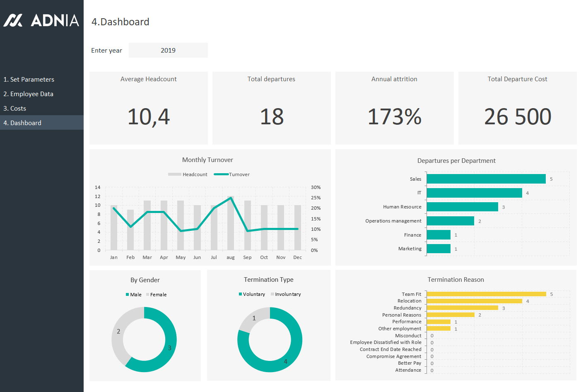This screenshot has width=588, height=392.
Task: Click the Male legend marker
Action: tap(128, 295)
